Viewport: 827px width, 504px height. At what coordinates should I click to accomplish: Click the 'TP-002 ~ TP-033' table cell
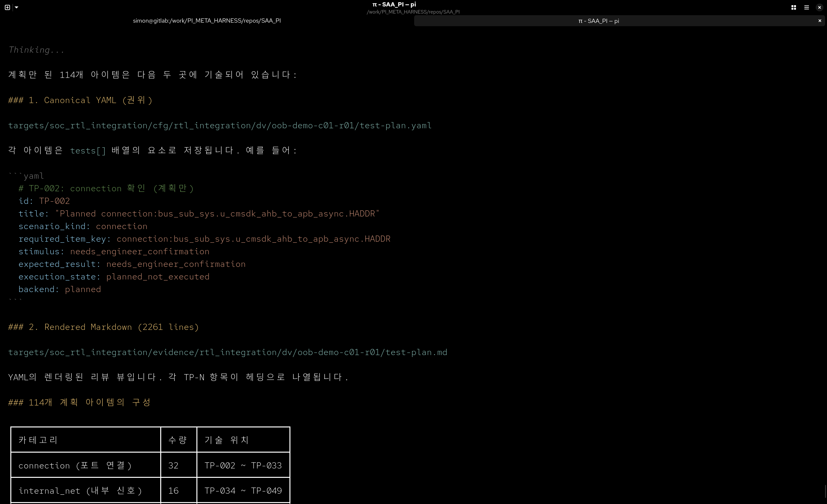[243, 466]
